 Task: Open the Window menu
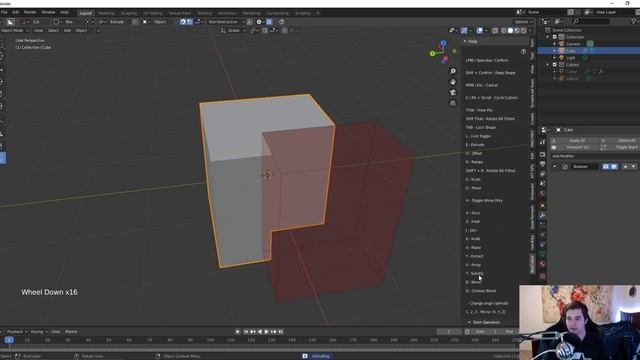(x=48, y=12)
